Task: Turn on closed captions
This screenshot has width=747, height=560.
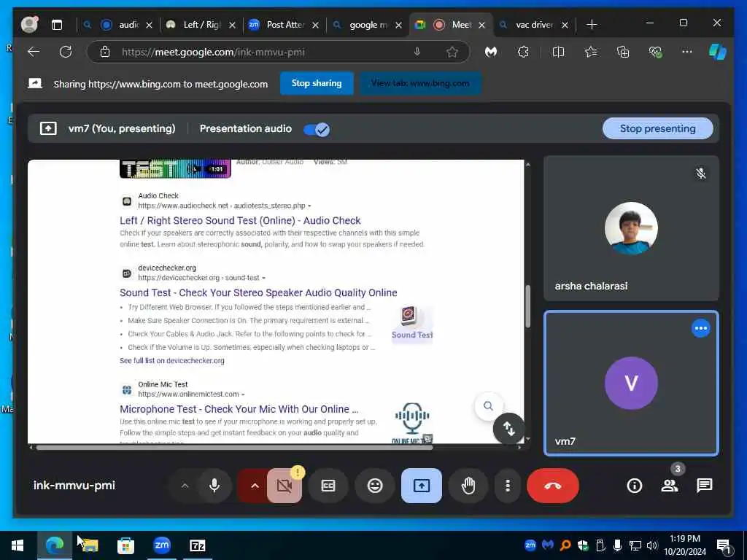Action: click(x=328, y=486)
